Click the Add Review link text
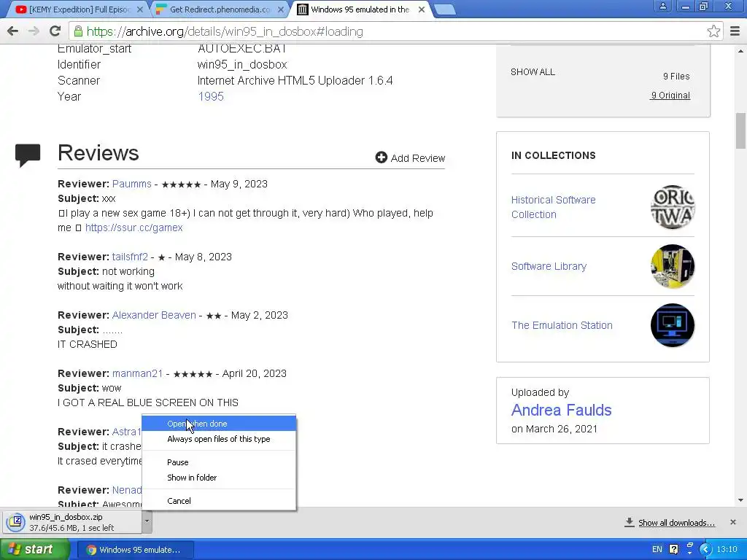 [x=418, y=158]
